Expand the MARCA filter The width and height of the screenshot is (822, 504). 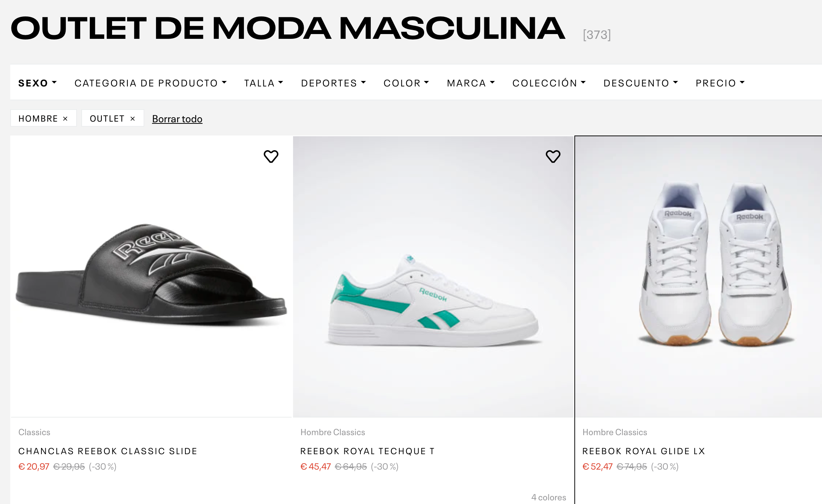pos(471,83)
